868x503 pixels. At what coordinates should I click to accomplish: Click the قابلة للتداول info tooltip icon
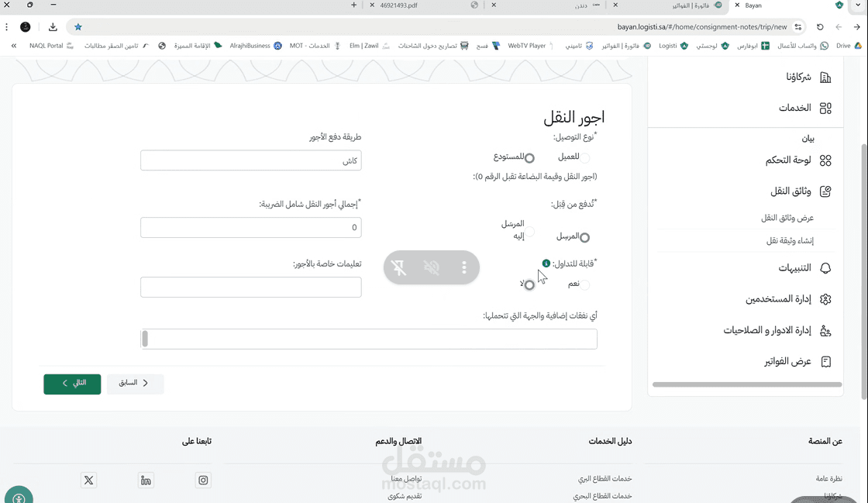coord(546,263)
